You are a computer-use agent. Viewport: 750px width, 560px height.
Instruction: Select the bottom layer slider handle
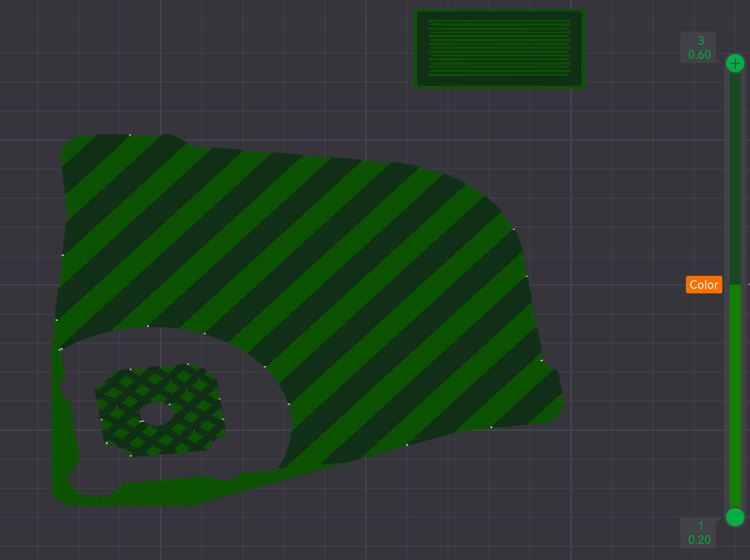click(x=735, y=517)
